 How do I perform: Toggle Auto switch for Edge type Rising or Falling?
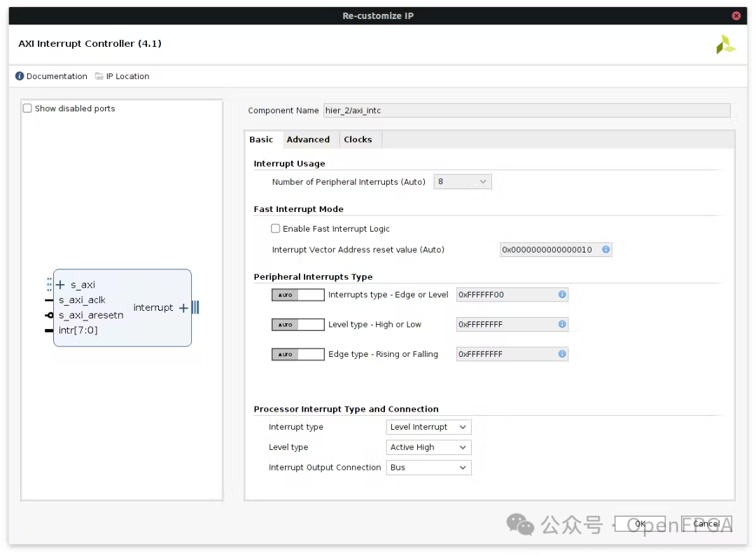click(x=297, y=355)
